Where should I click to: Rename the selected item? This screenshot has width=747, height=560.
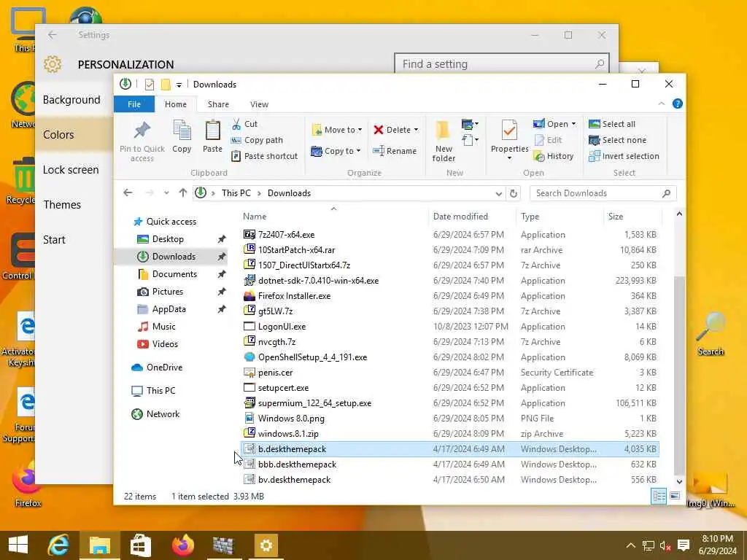(395, 151)
